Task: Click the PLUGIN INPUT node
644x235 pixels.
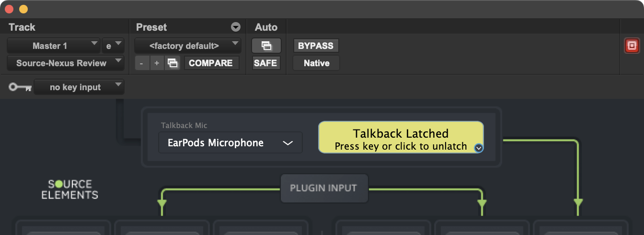Action: coord(323,188)
